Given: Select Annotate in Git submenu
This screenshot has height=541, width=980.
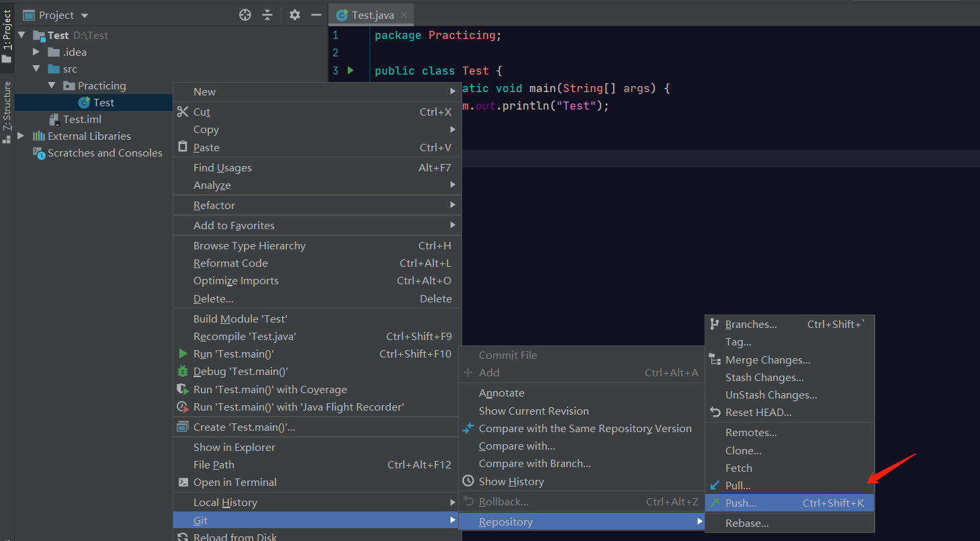Looking at the screenshot, I should [582, 392].
